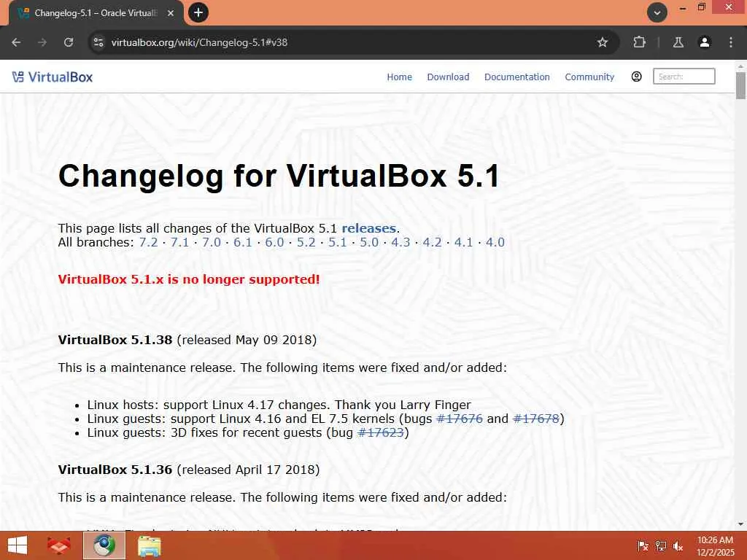Open the 5.2 branch changelog
Image resolution: width=747 pixels, height=560 pixels.
[306, 242]
